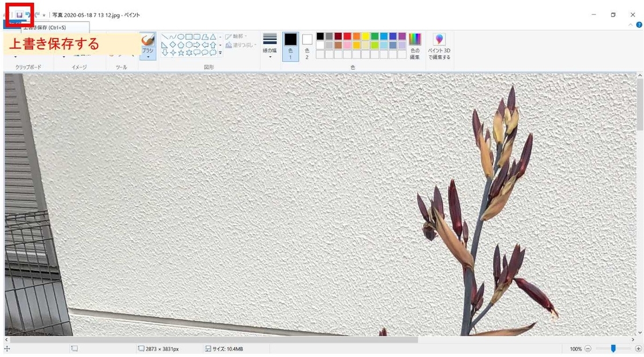644x357 pixels.
Task: Activate the Color 2 (色2) selector
Action: (307, 46)
